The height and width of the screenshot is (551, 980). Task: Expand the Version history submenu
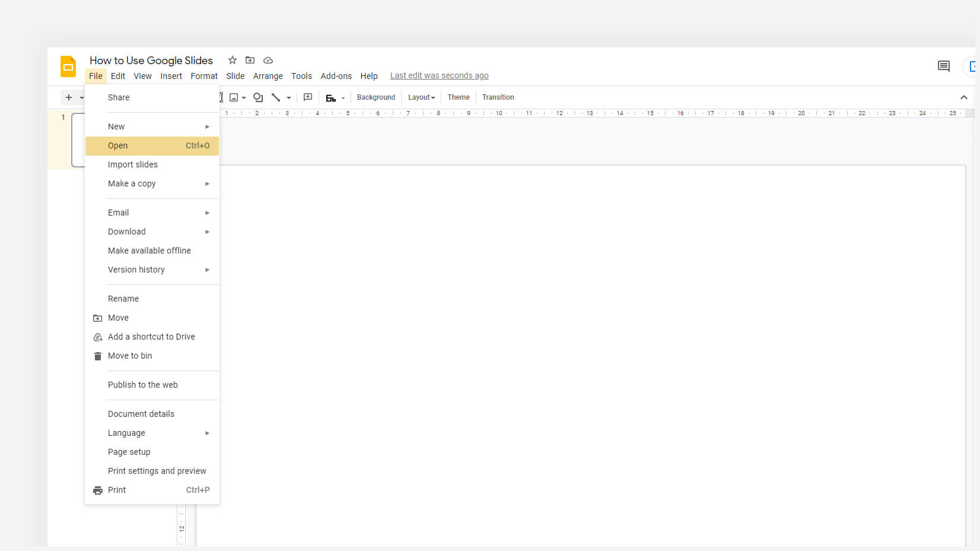(208, 270)
